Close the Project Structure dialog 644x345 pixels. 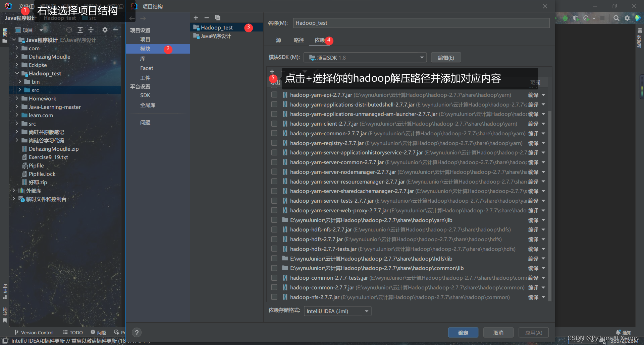tap(545, 6)
